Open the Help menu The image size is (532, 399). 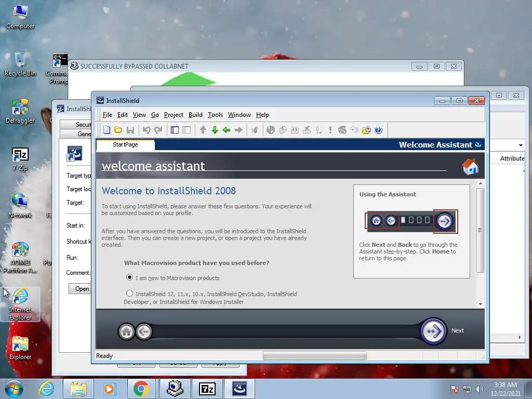click(x=262, y=115)
